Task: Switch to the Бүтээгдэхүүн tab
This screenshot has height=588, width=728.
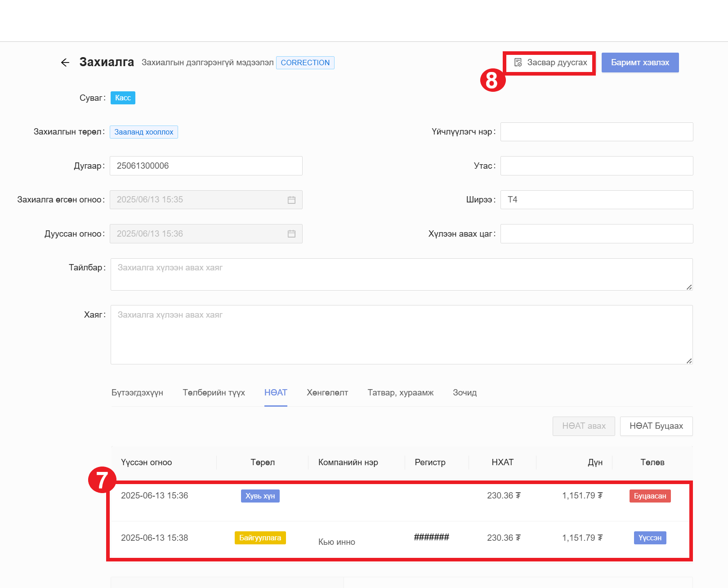Action: [137, 393]
